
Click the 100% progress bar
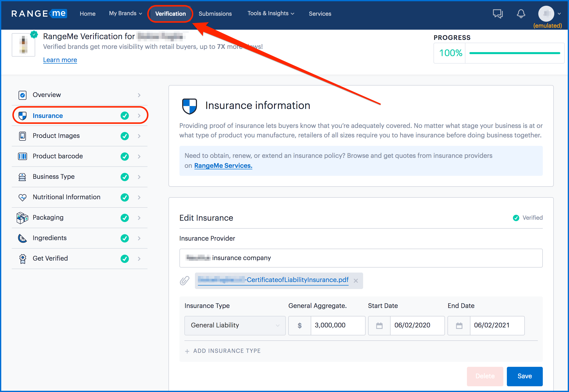click(x=515, y=53)
